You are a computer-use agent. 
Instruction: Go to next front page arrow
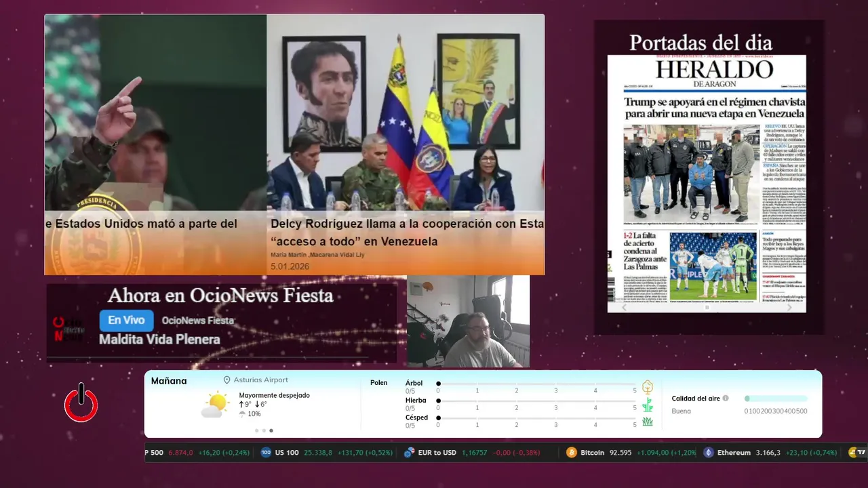(x=789, y=307)
